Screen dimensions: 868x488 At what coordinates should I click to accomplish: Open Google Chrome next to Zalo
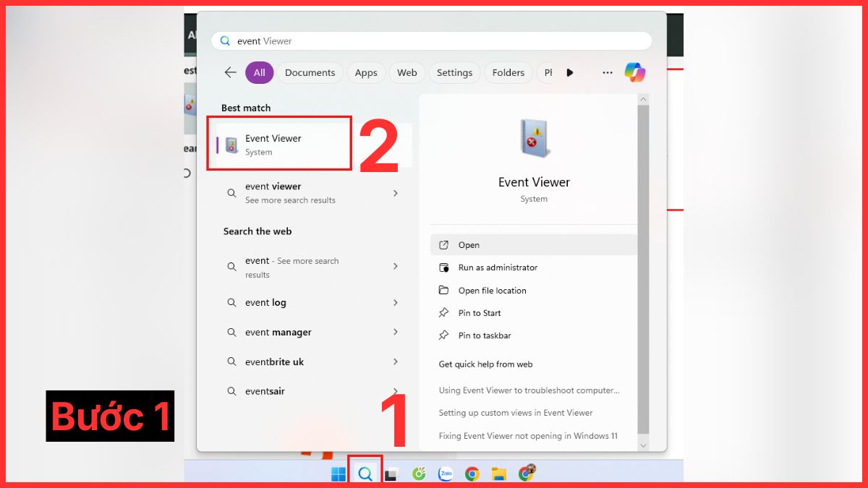point(472,474)
